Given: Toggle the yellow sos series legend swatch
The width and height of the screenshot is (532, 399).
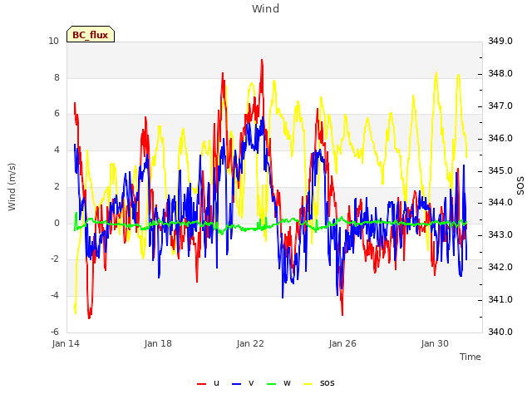Looking at the screenshot, I should 308,384.
